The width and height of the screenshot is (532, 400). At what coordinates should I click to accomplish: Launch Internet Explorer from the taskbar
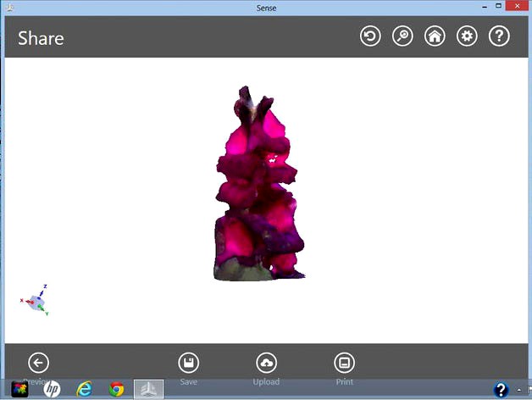point(85,389)
